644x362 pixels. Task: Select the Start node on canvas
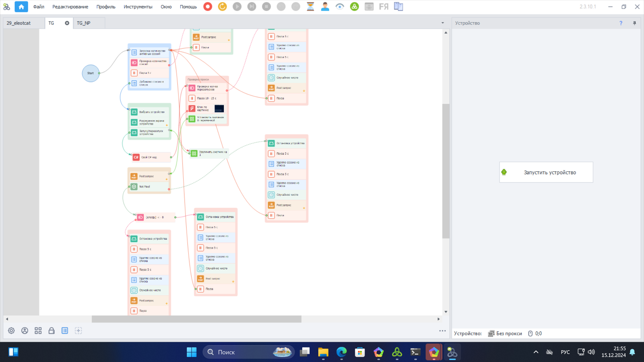[x=91, y=73]
